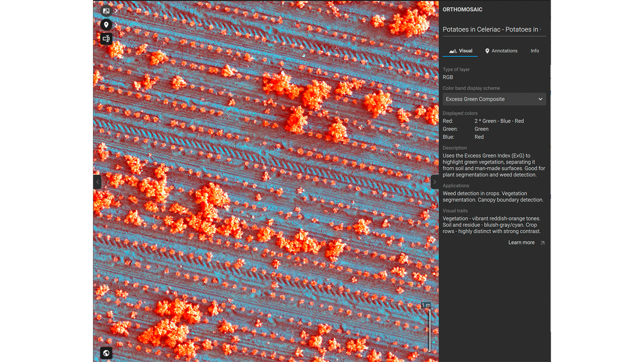Click the Applications heading
Viewport: 644px width, 362px height.
point(456,186)
